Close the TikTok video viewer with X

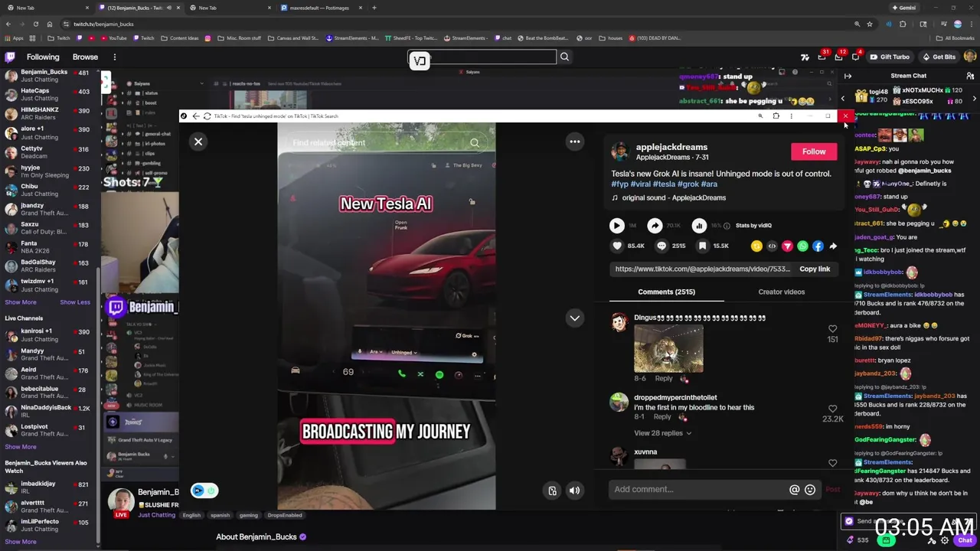point(198,142)
